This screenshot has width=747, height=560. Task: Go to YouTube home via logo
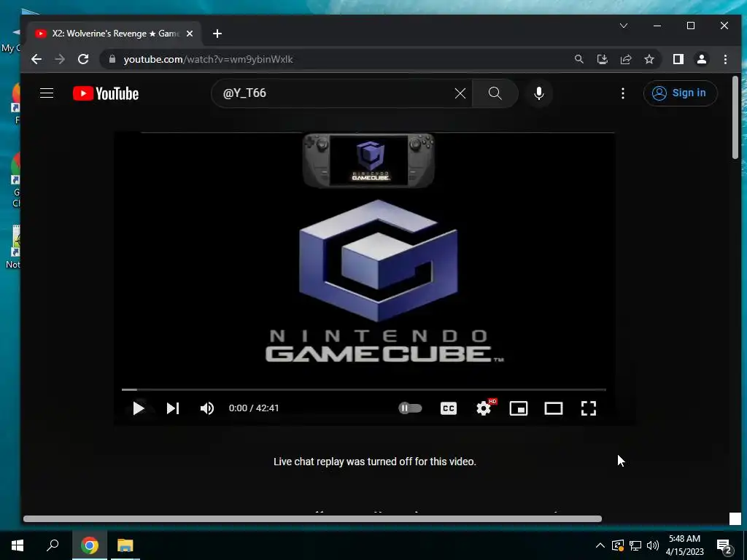(x=106, y=93)
